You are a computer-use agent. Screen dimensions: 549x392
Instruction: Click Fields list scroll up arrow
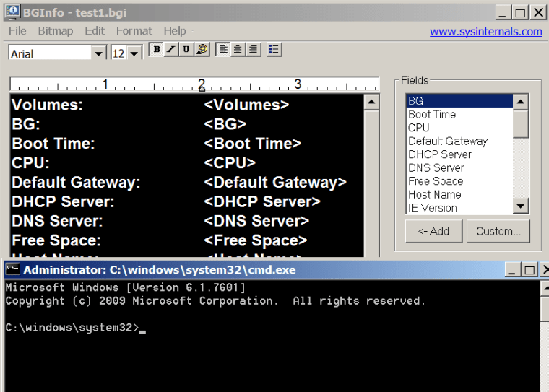point(521,102)
